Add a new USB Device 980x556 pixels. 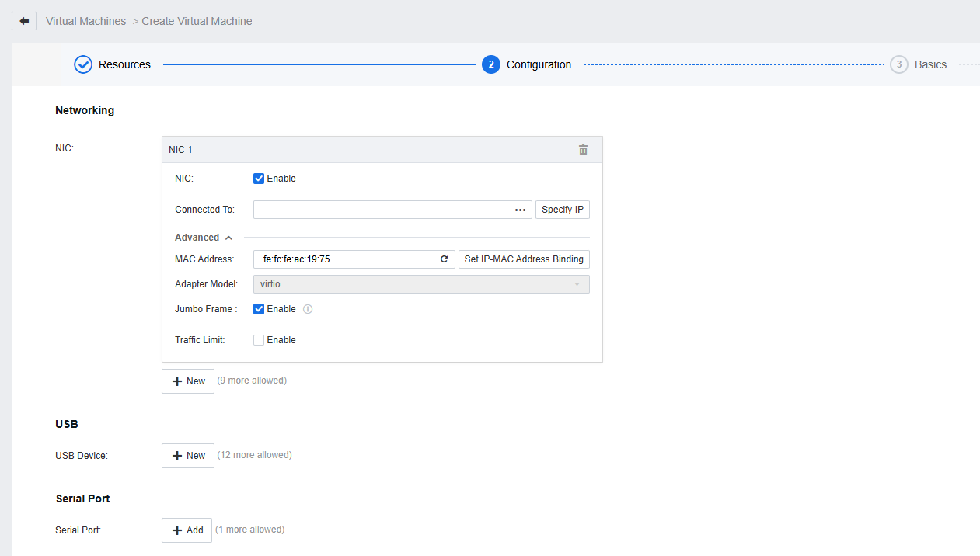tap(188, 456)
